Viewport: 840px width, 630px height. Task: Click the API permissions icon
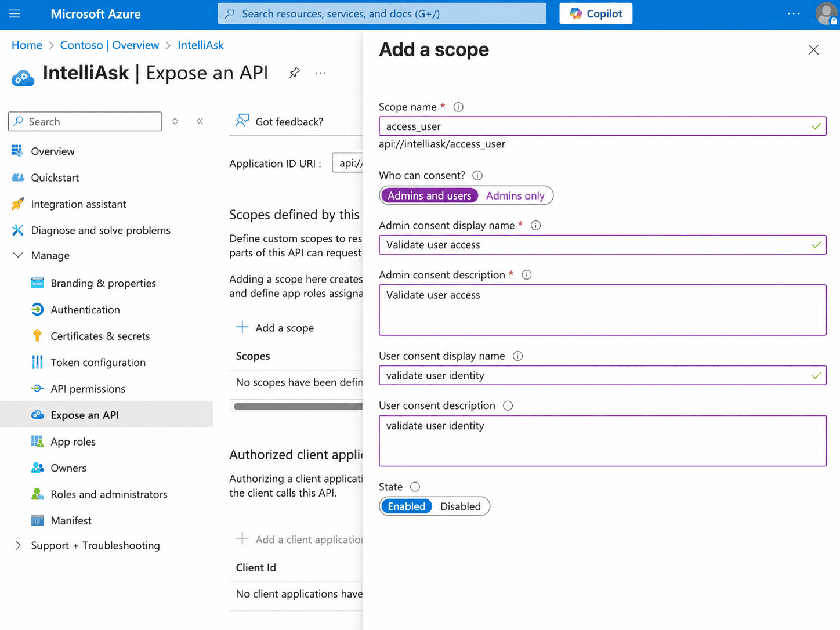[x=38, y=389]
